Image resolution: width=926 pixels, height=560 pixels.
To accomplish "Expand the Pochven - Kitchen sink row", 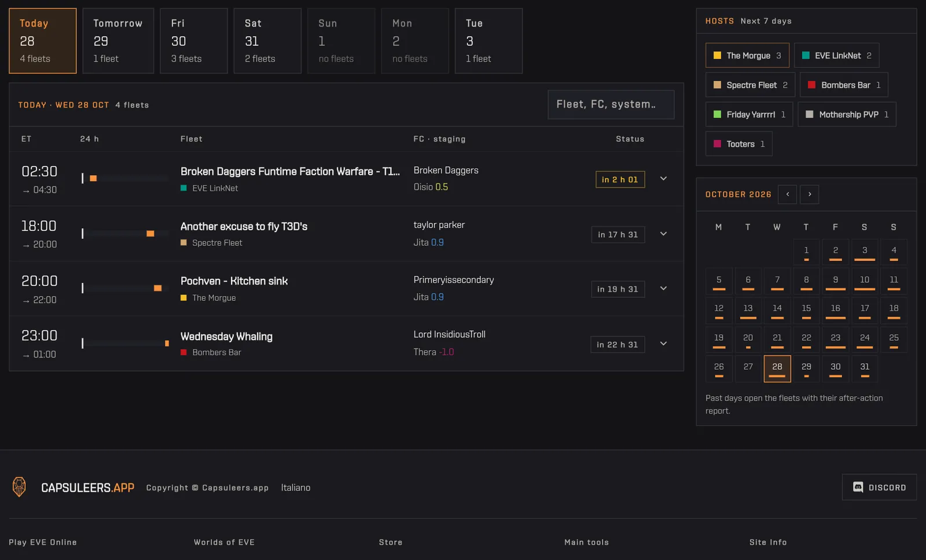I will tap(663, 288).
